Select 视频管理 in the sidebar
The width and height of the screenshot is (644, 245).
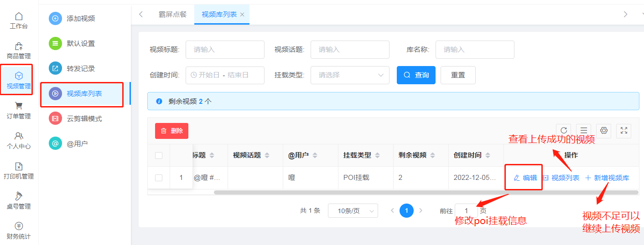click(19, 80)
